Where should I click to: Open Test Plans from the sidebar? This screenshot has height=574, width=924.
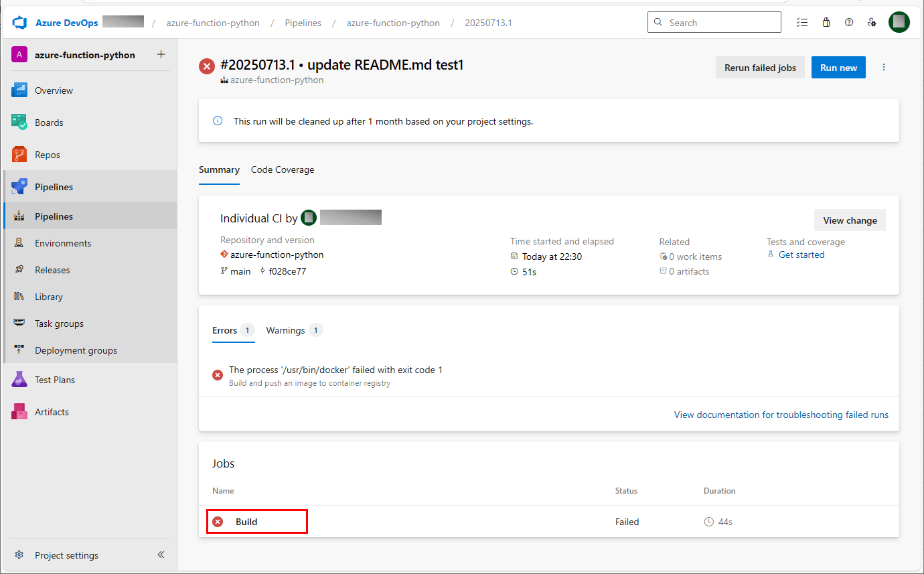coord(90,380)
